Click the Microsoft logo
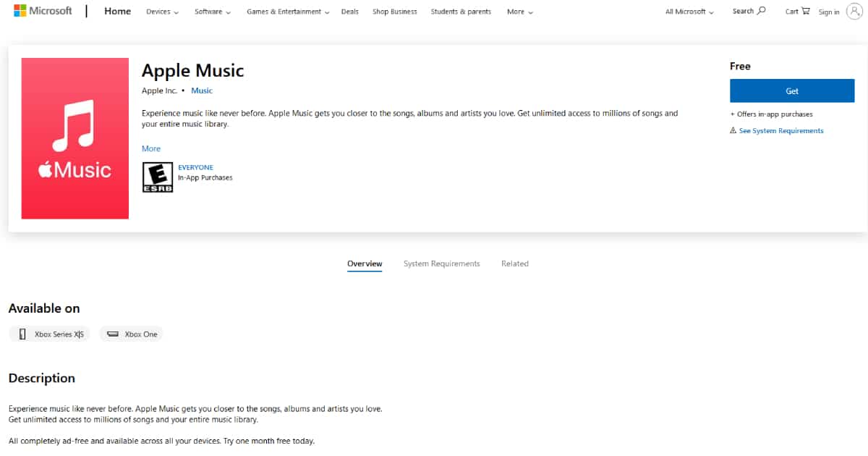Image resolution: width=868 pixels, height=456 pixels. [43, 12]
